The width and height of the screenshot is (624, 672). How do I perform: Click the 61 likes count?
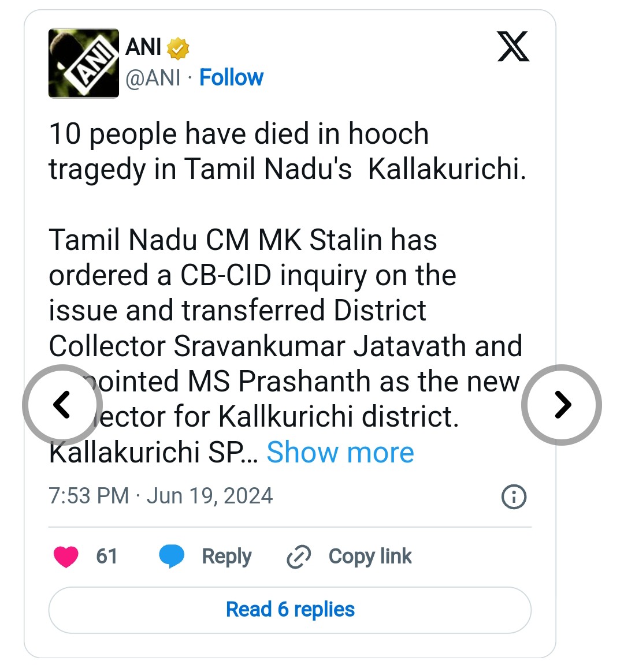click(106, 557)
